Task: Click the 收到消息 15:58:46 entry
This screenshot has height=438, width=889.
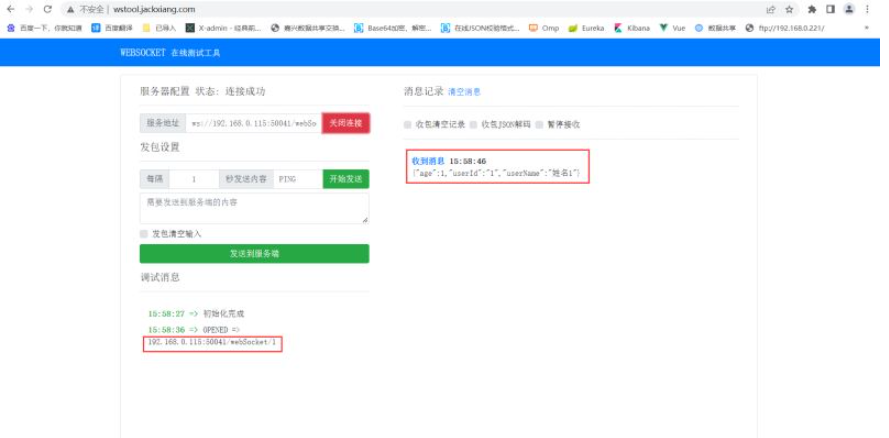Action: tap(449, 161)
